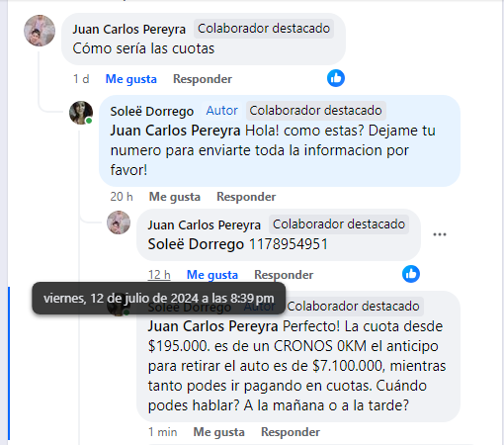This screenshot has height=445, width=504.
Task: Toggle Me gusta on 'Cómo sería las cuotas'
Action: pos(131,79)
